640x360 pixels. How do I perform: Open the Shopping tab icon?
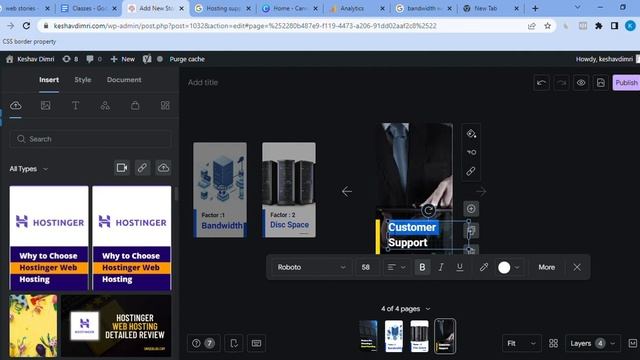[x=135, y=105]
